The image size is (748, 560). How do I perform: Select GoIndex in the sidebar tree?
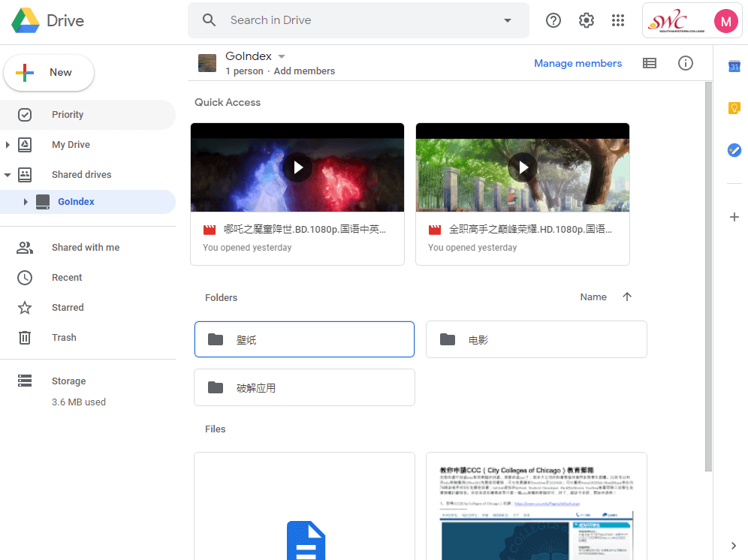click(x=88, y=202)
